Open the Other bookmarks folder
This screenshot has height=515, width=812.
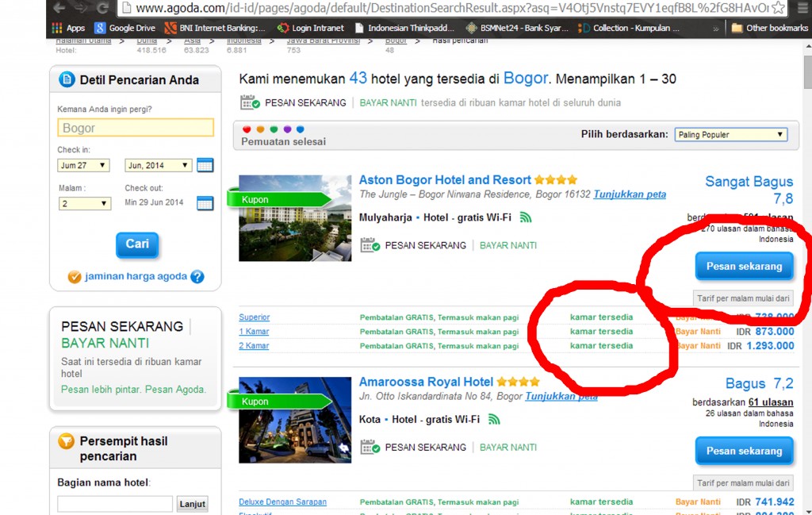pos(767,28)
